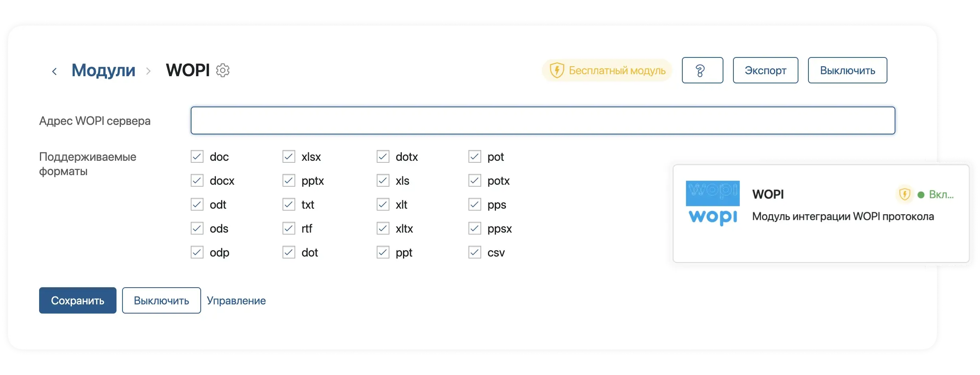
Task: Click the bottom Выключить button next to Сохранить
Action: (161, 300)
